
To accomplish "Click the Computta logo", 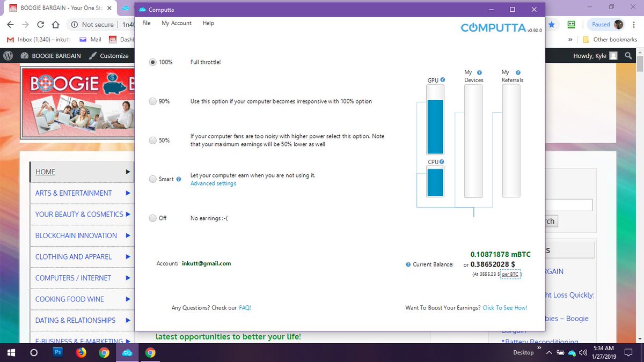I will point(493,28).
